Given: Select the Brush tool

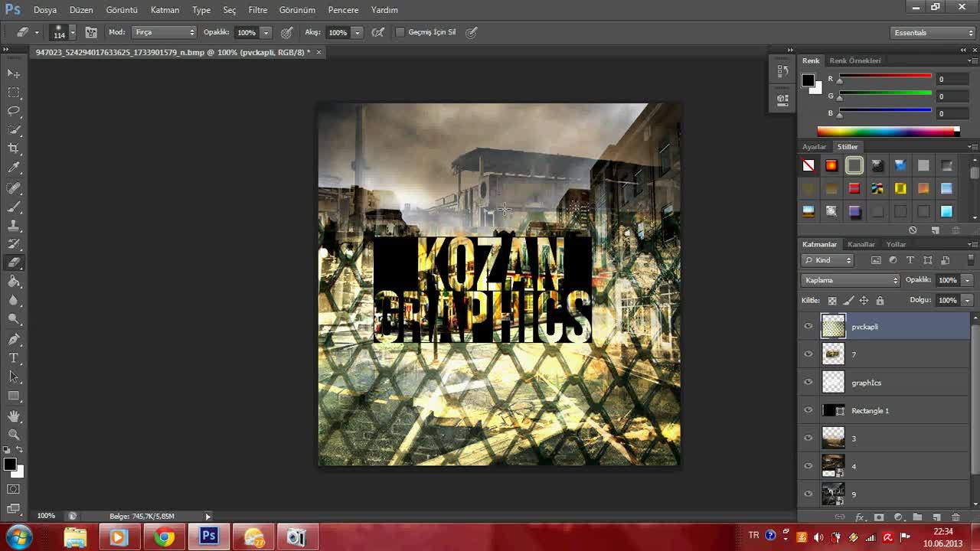Looking at the screenshot, I should pyautogui.click(x=14, y=207).
